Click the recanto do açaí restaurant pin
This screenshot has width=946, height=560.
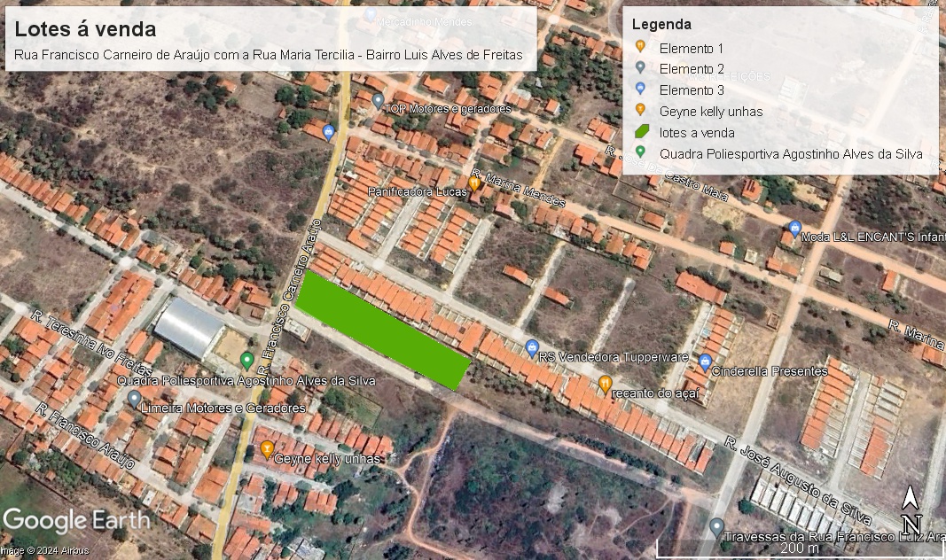(x=606, y=384)
